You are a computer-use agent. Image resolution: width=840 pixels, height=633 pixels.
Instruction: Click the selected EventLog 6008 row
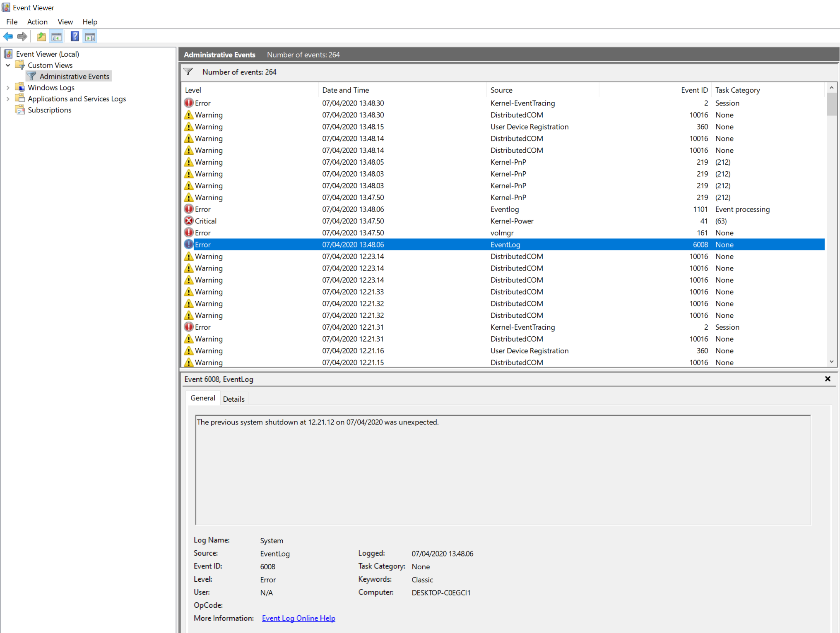(x=504, y=245)
